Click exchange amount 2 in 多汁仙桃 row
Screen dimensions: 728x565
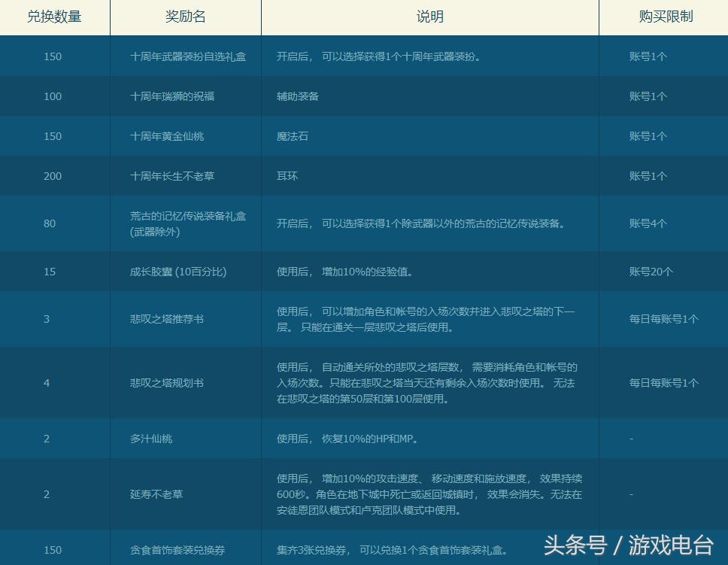(x=47, y=439)
